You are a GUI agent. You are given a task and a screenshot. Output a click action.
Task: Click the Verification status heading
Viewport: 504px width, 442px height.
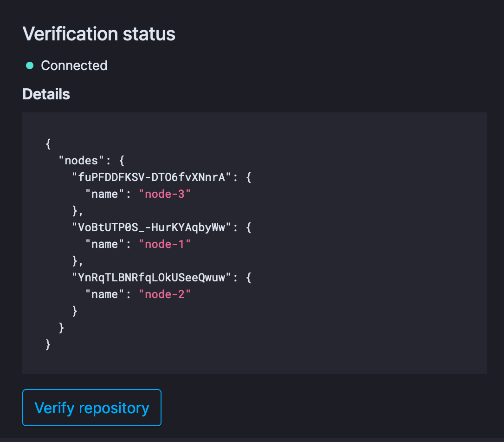pos(99,33)
